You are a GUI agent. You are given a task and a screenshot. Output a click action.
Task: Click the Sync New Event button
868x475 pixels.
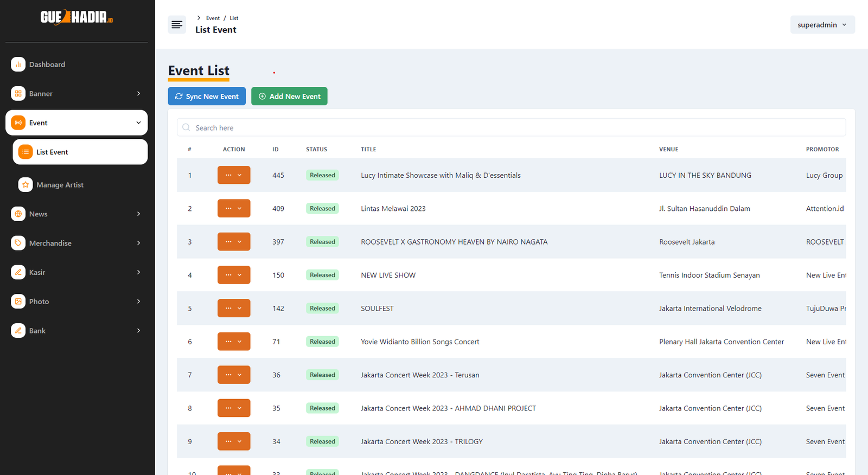tap(207, 96)
